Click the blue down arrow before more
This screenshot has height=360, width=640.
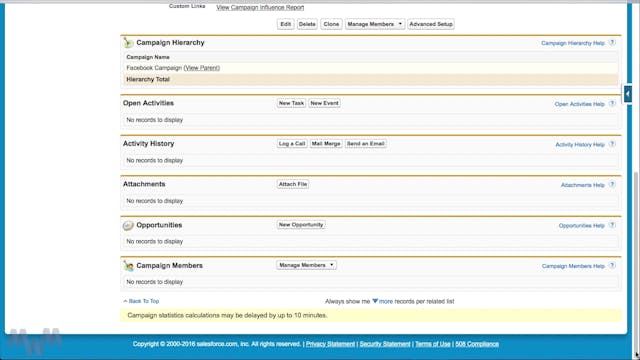(375, 301)
